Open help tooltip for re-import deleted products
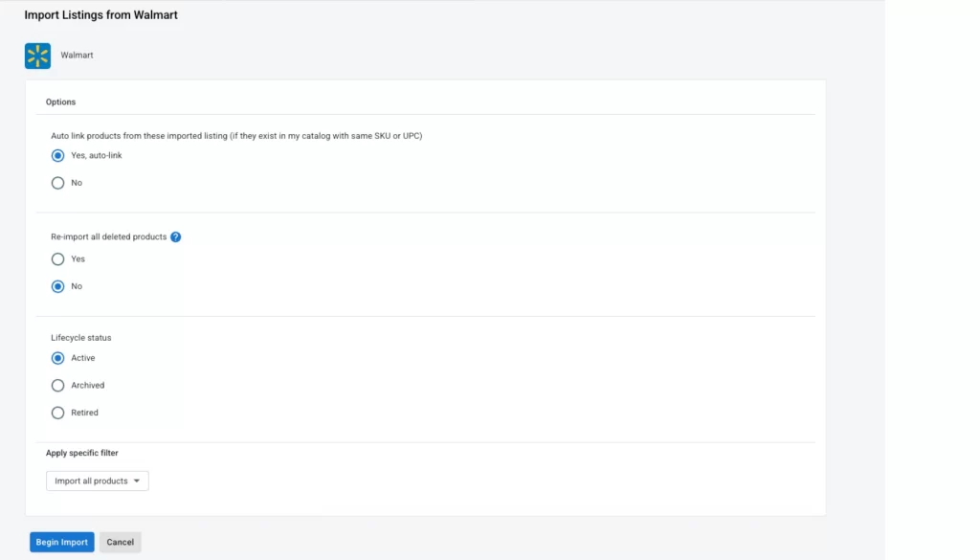 coord(176,236)
